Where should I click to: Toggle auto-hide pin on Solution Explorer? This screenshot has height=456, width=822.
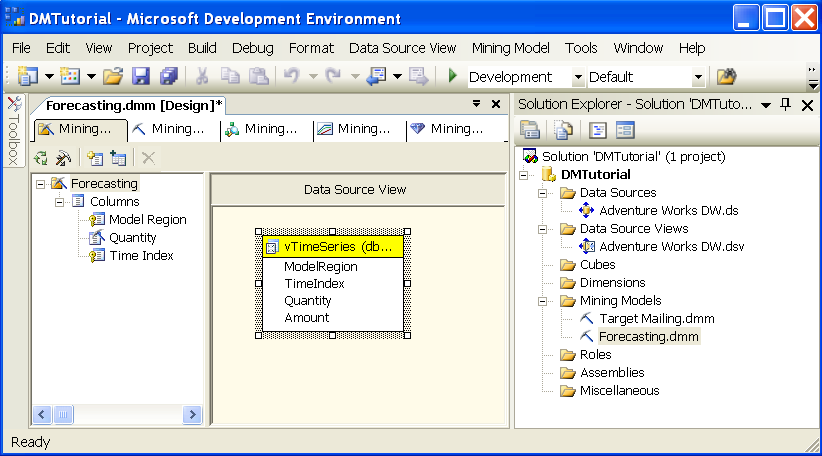click(785, 104)
